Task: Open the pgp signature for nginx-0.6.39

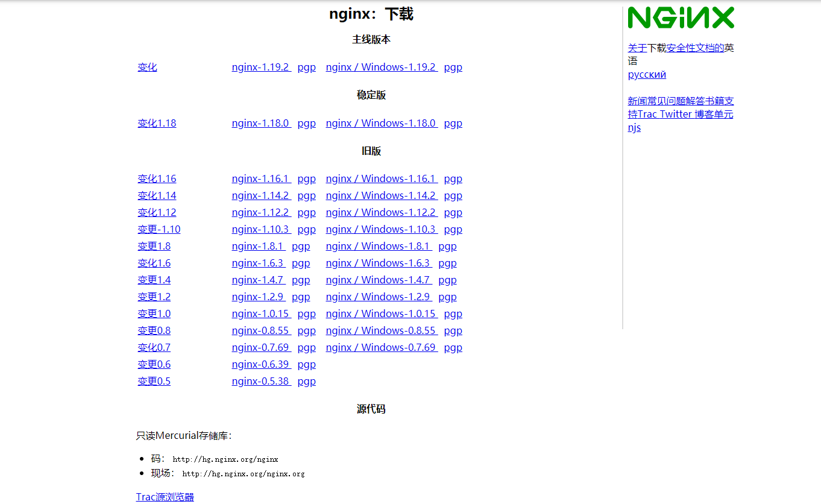Action: tap(306, 364)
